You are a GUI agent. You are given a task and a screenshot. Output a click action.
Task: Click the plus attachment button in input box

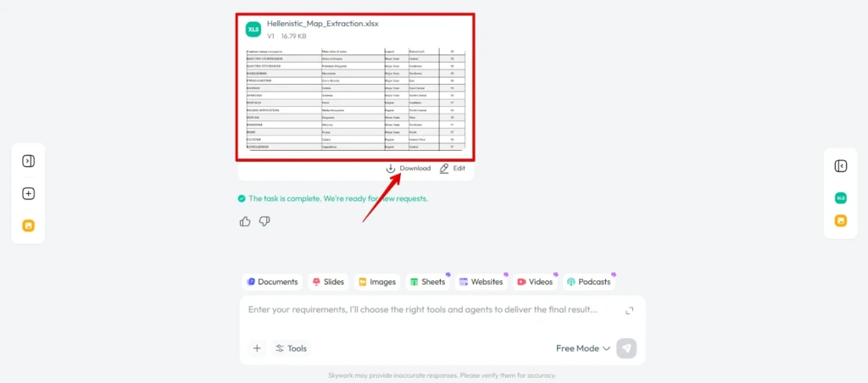[257, 349]
